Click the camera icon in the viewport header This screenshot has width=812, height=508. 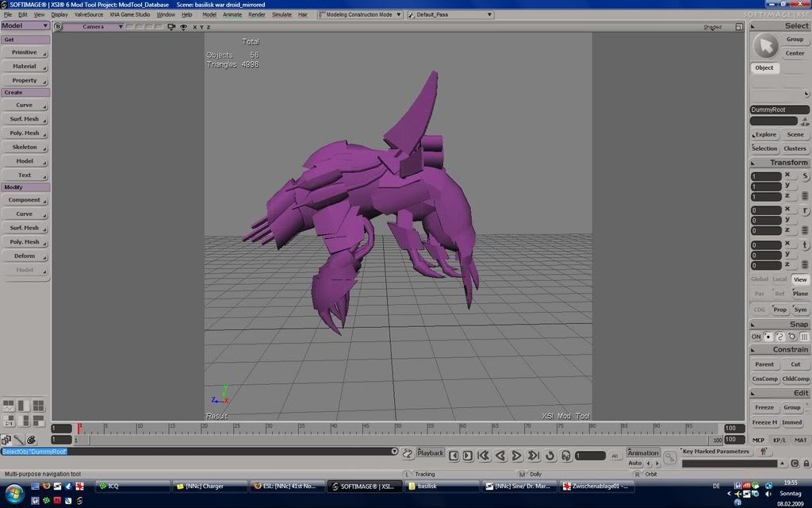(x=171, y=26)
